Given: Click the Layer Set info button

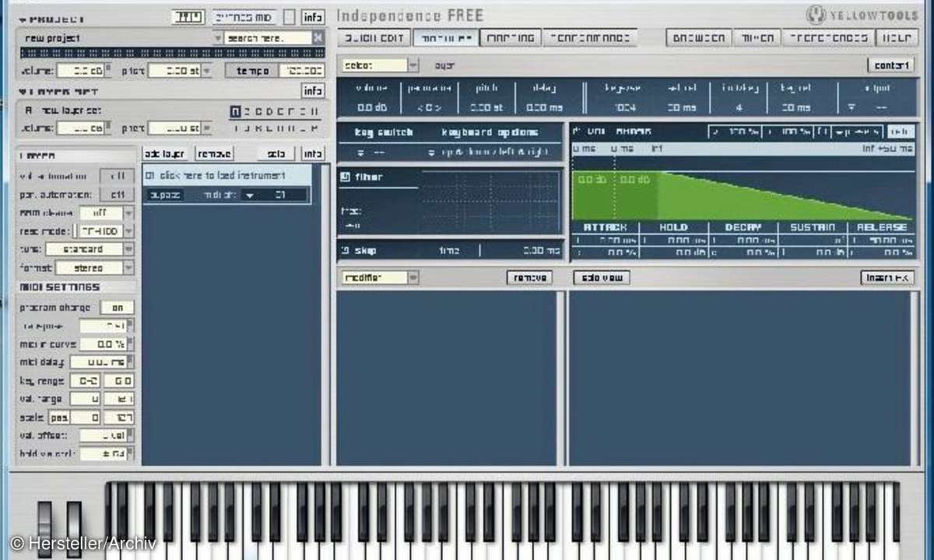Looking at the screenshot, I should [x=313, y=92].
